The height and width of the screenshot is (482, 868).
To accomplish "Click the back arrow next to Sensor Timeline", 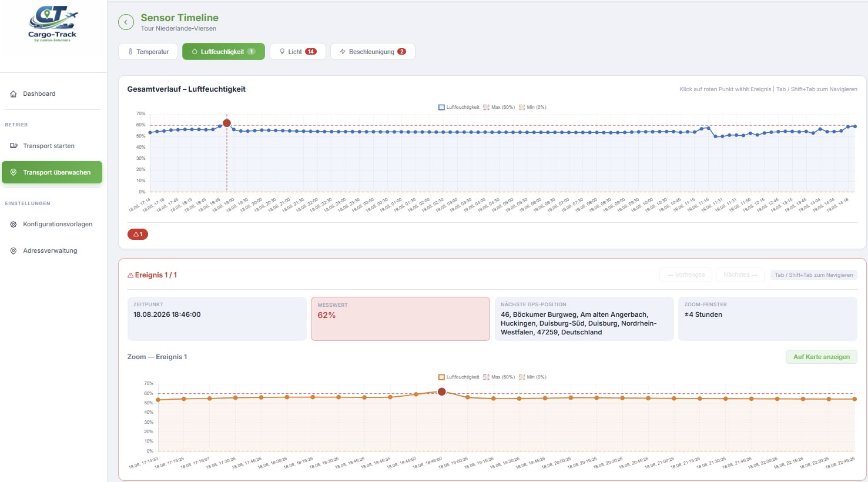I will click(x=126, y=22).
